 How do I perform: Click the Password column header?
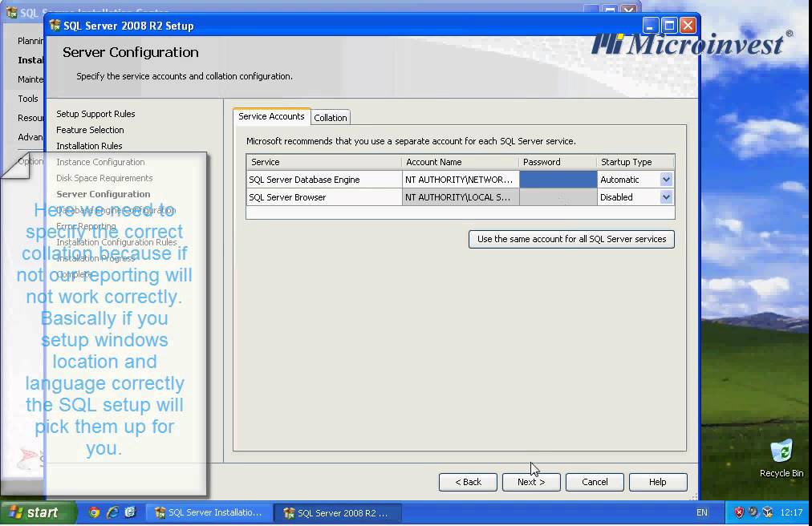[558, 162]
